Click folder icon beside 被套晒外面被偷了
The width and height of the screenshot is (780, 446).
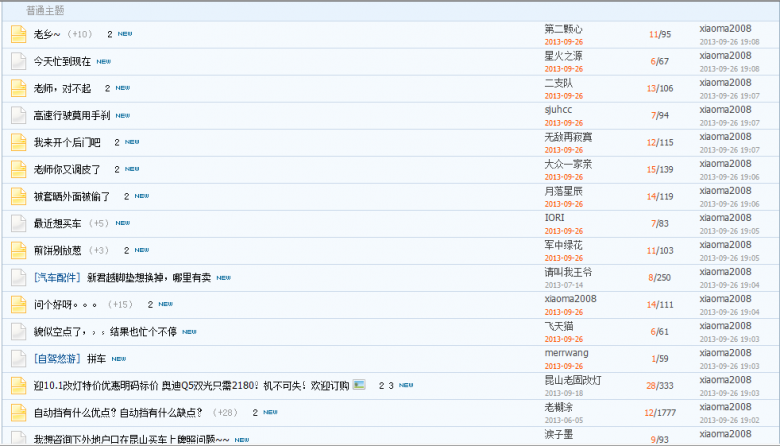pyautogui.click(x=18, y=196)
